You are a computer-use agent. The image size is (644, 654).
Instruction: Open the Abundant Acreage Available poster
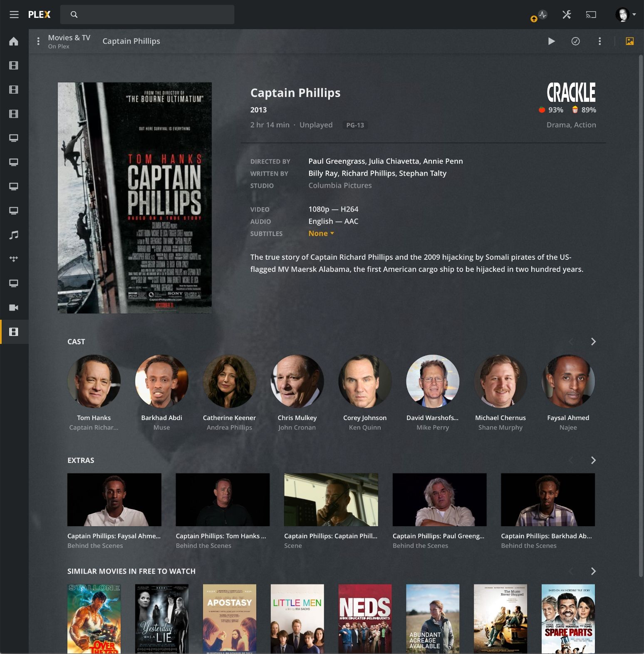(433, 619)
